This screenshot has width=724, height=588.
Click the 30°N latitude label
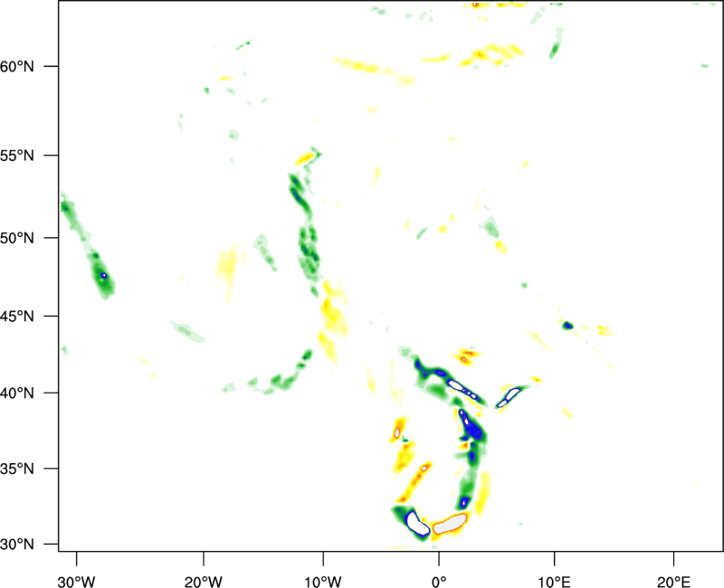click(17, 545)
